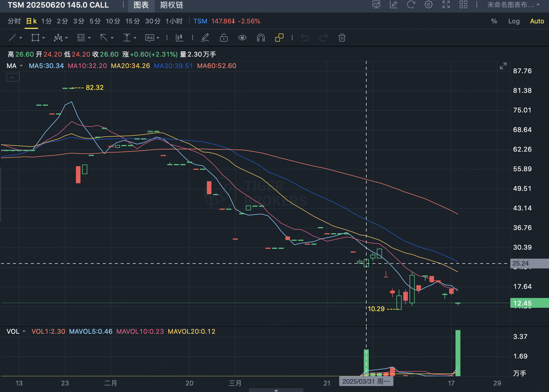Image resolution: width=549 pixels, height=392 pixels.
Task: Click the MA30:39.51 legend value
Action: point(173,66)
